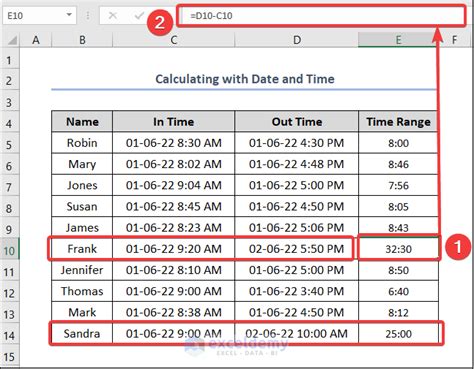This screenshot has width=474, height=369.
Task: Click the 'In Time' header cell
Action: click(173, 121)
